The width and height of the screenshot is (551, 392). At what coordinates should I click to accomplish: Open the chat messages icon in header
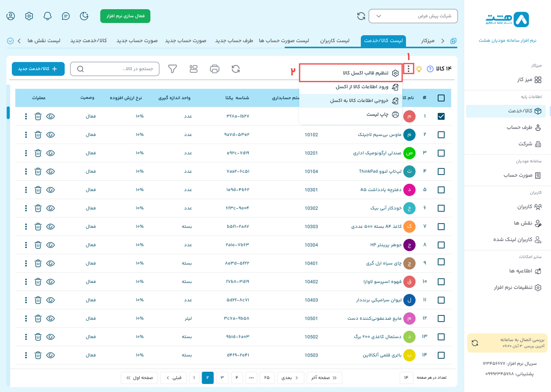click(x=66, y=16)
